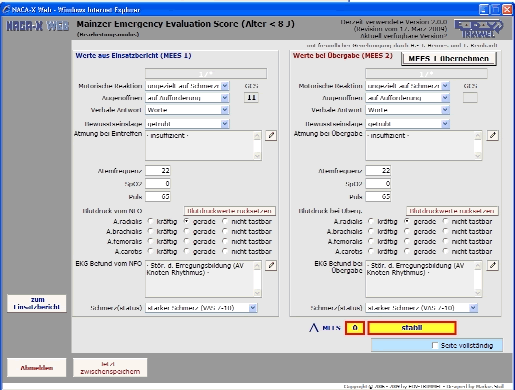
Task: Click MEES 2 Atemfrequenz input field
Action: (x=378, y=170)
